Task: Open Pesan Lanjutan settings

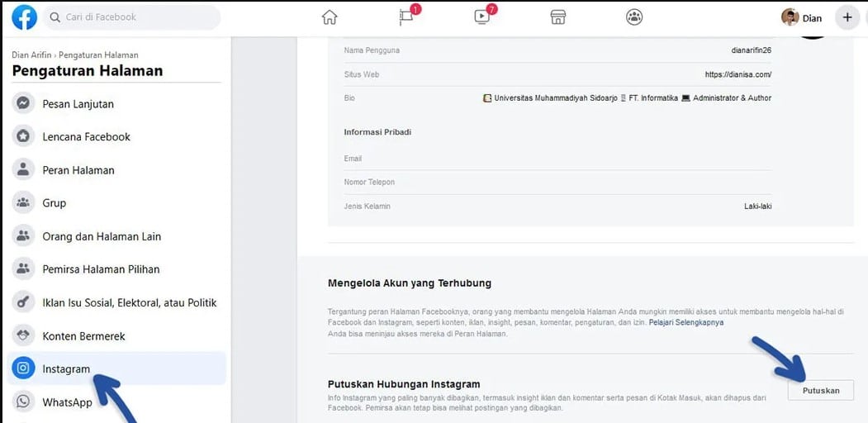Action: pos(116,103)
